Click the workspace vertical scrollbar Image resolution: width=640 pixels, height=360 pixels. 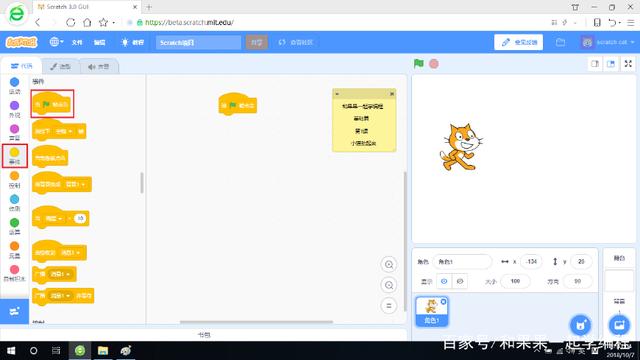tap(405, 241)
